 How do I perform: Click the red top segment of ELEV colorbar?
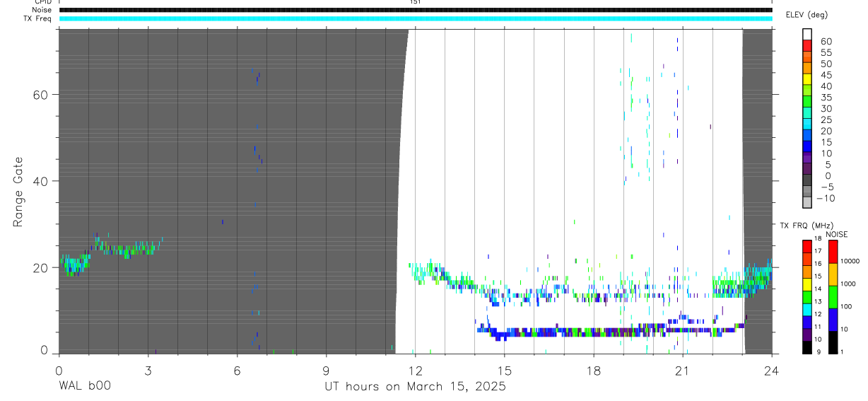(x=807, y=46)
